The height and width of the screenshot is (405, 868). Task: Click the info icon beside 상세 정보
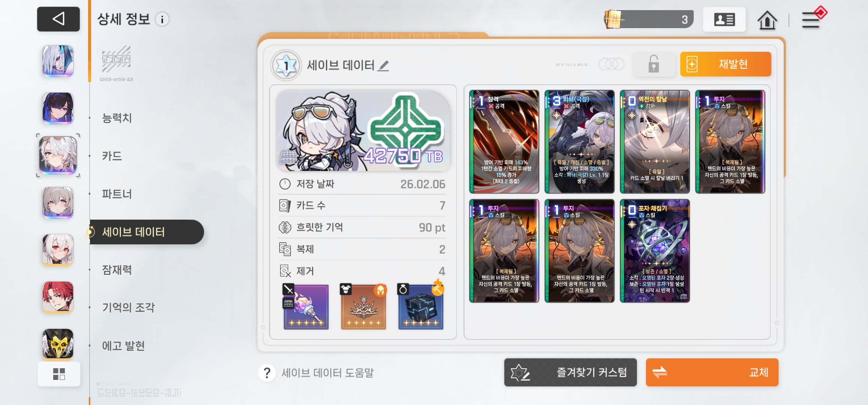tap(162, 19)
